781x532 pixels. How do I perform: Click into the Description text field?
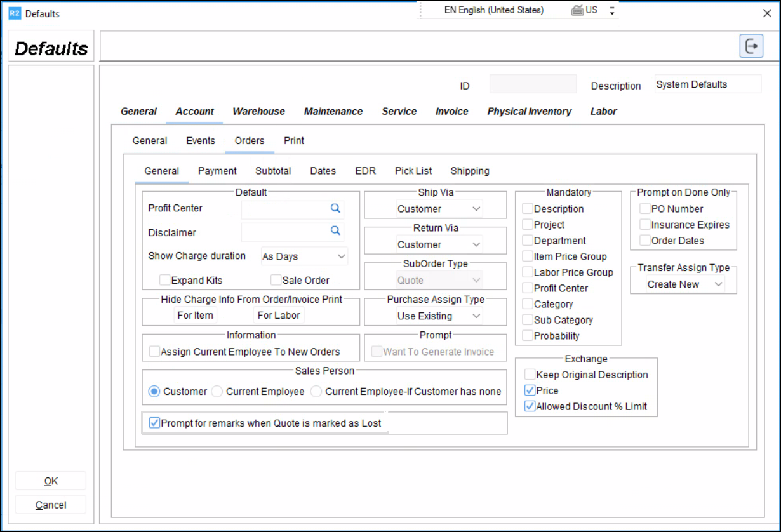707,84
